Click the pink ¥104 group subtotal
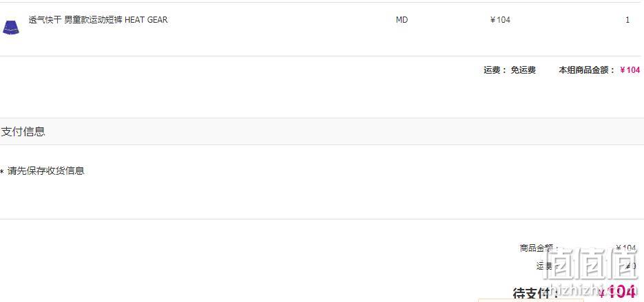The image size is (644, 302). pyautogui.click(x=630, y=69)
